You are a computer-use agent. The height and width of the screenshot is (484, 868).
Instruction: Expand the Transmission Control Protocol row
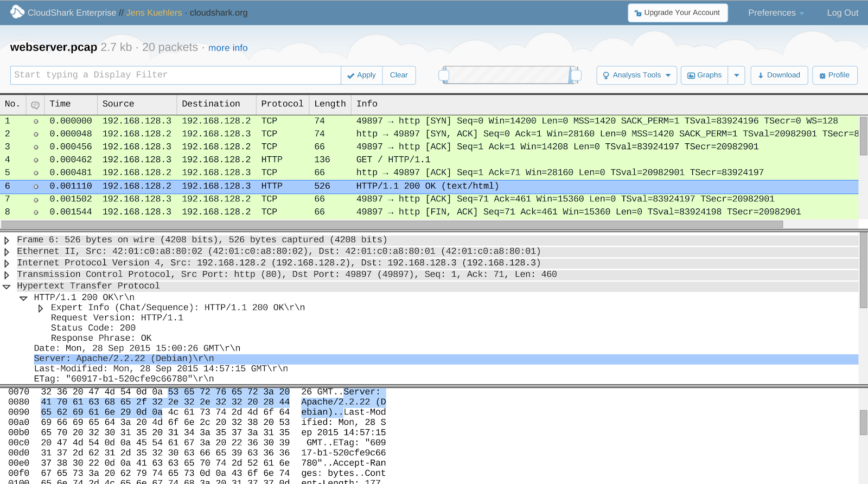coord(7,275)
